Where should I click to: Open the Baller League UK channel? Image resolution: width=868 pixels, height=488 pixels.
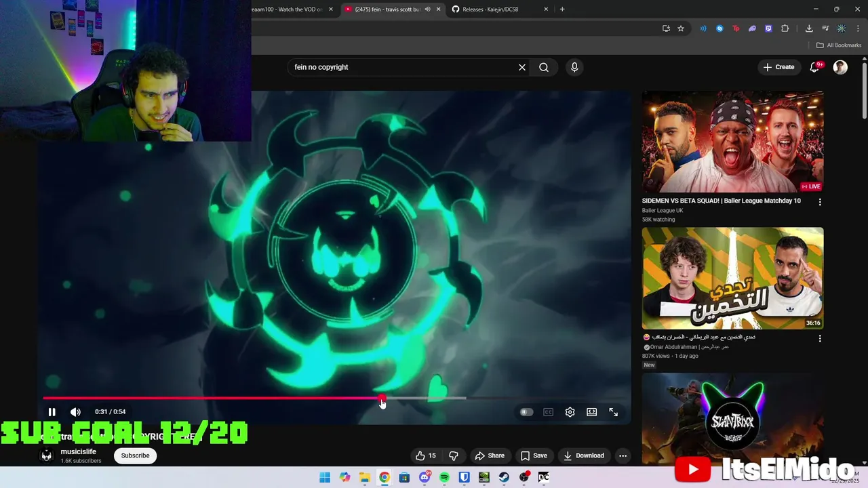(x=663, y=211)
